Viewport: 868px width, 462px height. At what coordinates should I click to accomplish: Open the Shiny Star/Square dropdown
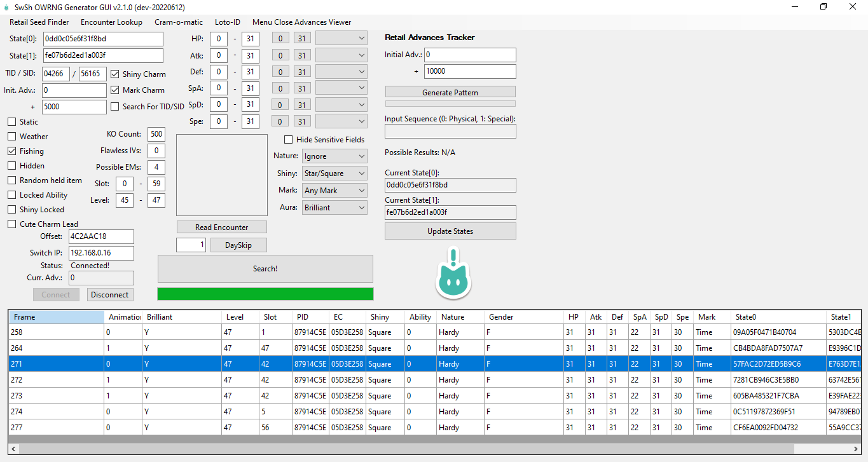[334, 173]
